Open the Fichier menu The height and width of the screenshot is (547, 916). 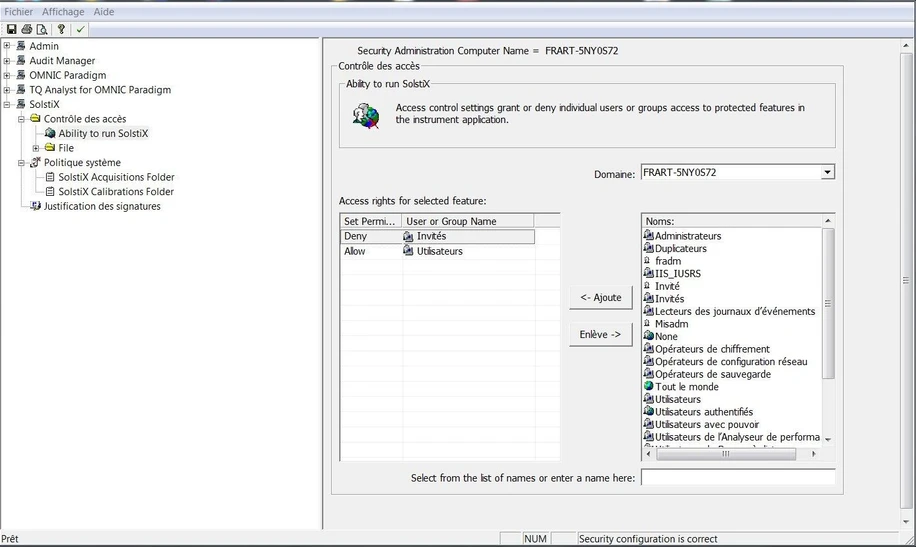[x=19, y=12]
